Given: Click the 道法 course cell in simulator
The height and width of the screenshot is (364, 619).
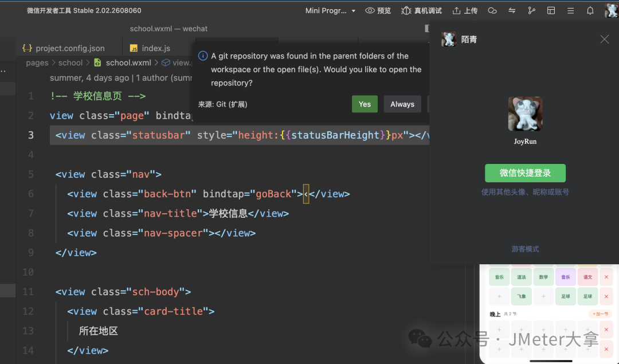Looking at the screenshot, I should (521, 277).
